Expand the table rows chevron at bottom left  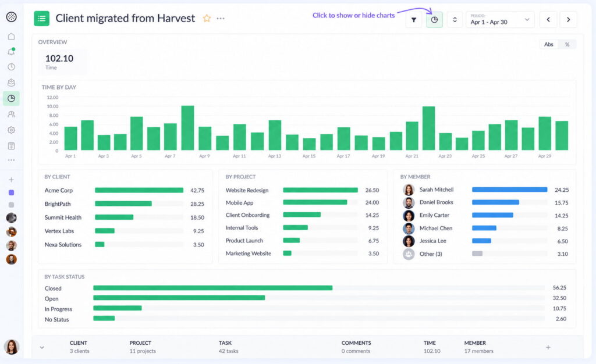click(42, 347)
